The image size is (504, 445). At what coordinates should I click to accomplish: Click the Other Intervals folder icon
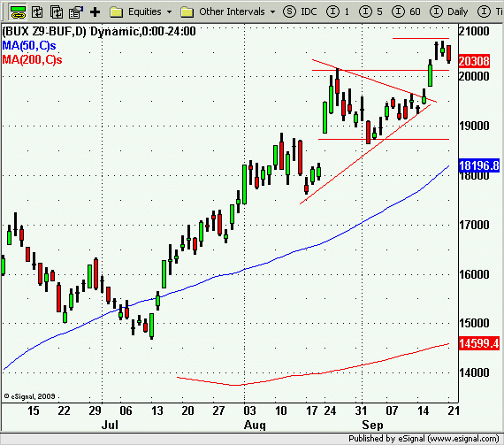(x=187, y=12)
